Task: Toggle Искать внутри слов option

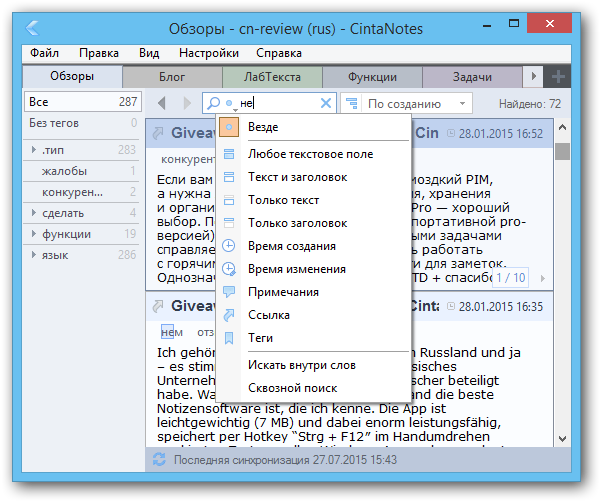Action: (x=314, y=365)
